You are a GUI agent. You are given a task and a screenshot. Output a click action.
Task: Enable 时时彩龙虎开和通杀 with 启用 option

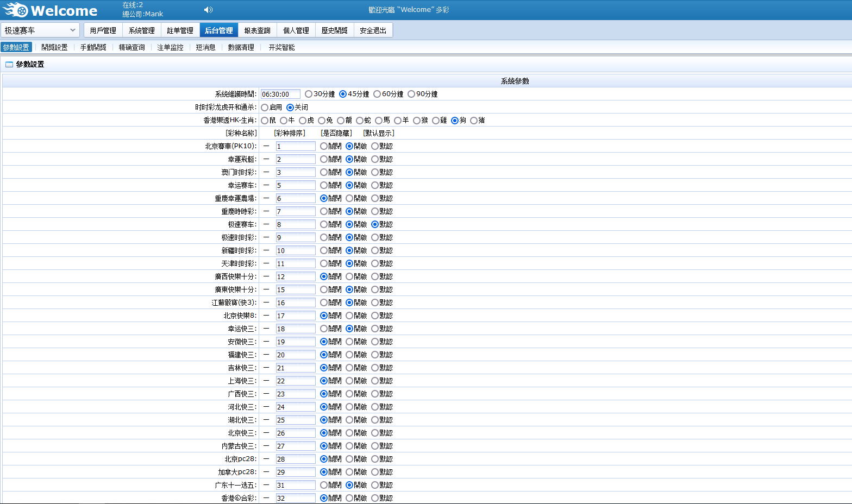(265, 108)
